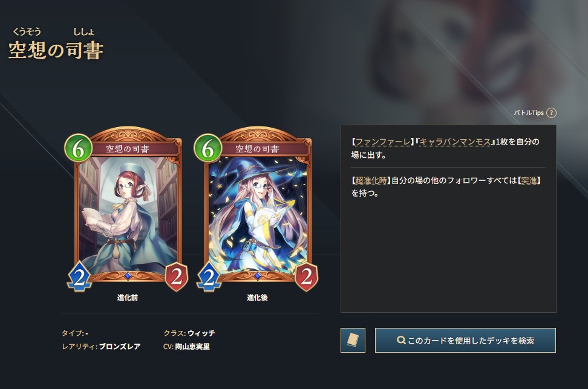588x389 pixels.
Task: Click red defense 2 shield on evolved card
Action: pyautogui.click(x=306, y=277)
